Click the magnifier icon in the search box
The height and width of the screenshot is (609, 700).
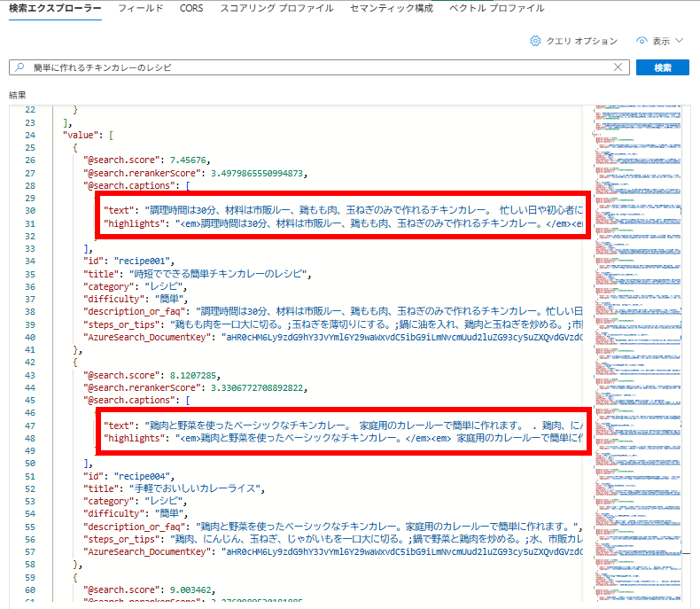coord(20,67)
